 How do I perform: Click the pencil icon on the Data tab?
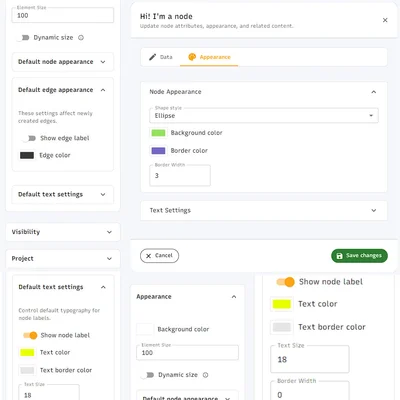click(x=152, y=57)
